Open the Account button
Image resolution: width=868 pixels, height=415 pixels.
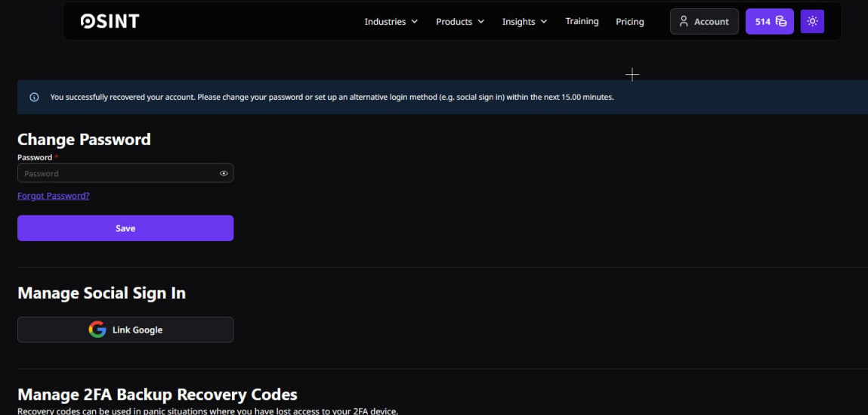[x=704, y=21]
